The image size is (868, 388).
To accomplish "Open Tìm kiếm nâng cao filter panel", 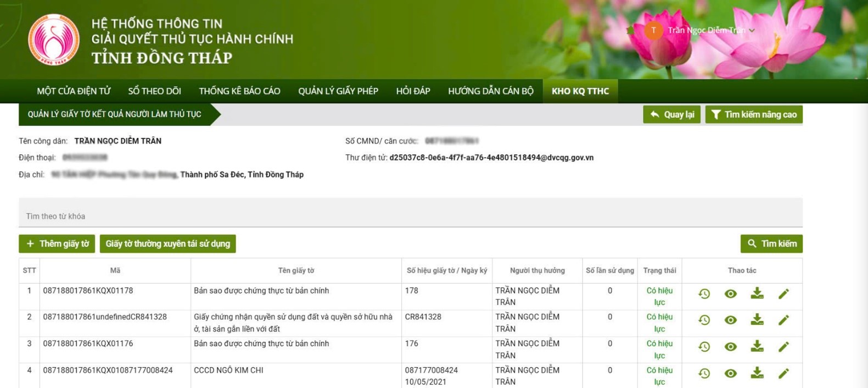I will pyautogui.click(x=754, y=114).
